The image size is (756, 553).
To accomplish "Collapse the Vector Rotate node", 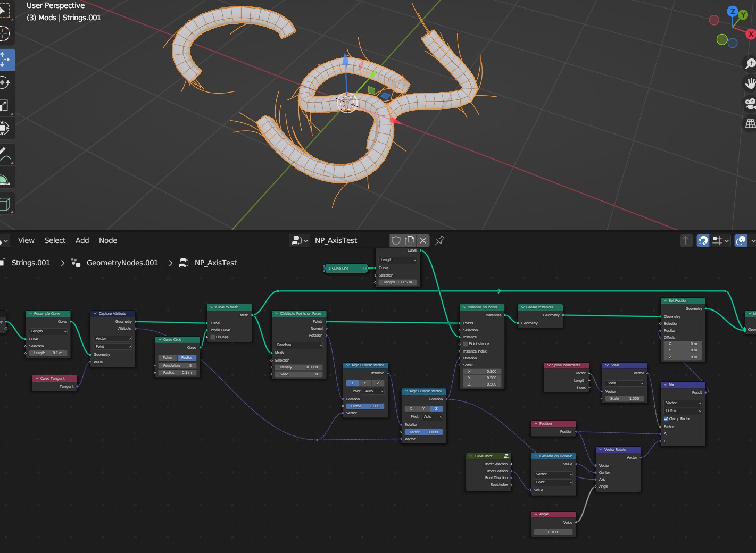I will [601, 450].
